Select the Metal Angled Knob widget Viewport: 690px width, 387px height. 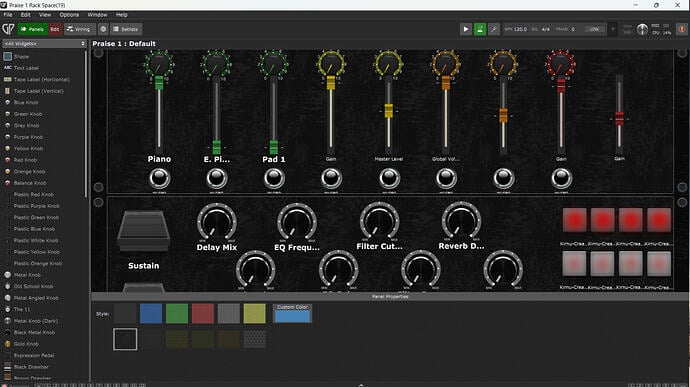pyautogui.click(x=36, y=298)
